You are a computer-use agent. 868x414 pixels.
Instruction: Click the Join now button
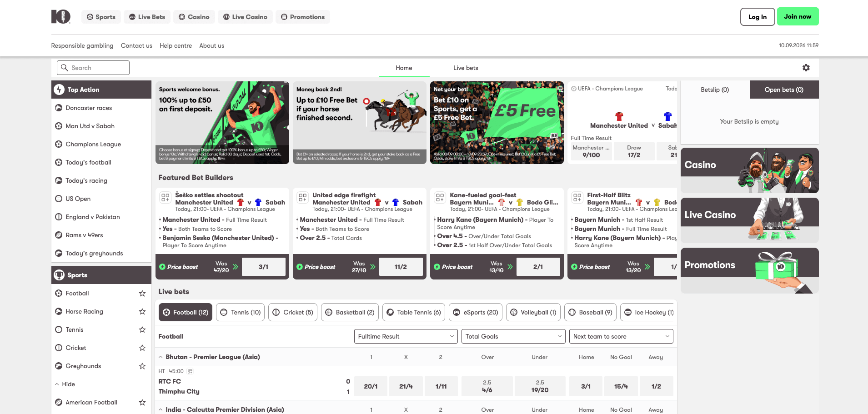[x=798, y=16]
